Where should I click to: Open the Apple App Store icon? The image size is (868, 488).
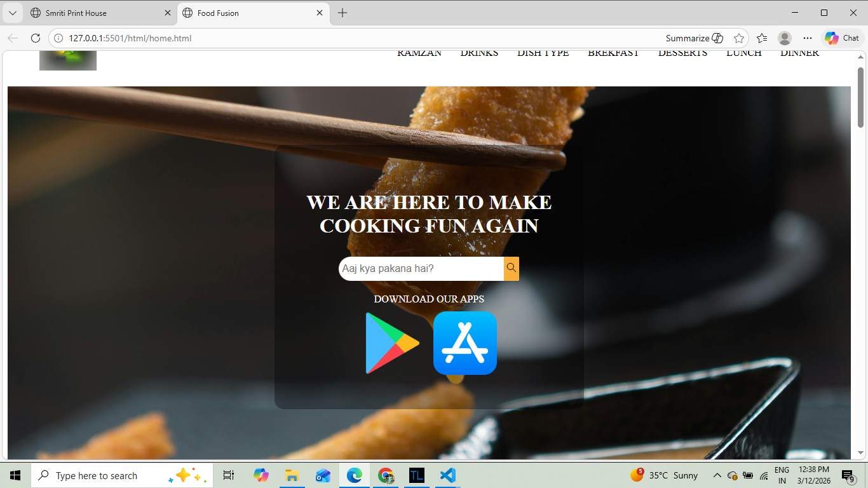(465, 343)
